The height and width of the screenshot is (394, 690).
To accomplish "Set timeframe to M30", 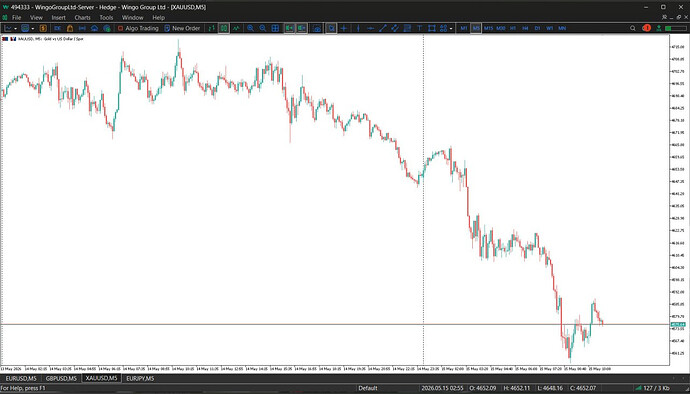I will 501,28.
